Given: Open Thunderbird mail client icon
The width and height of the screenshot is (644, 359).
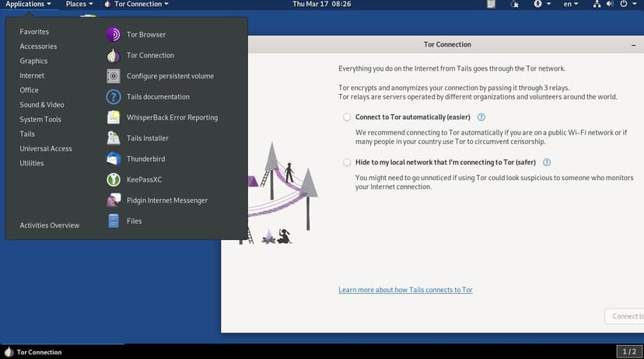Looking at the screenshot, I should pos(114,159).
